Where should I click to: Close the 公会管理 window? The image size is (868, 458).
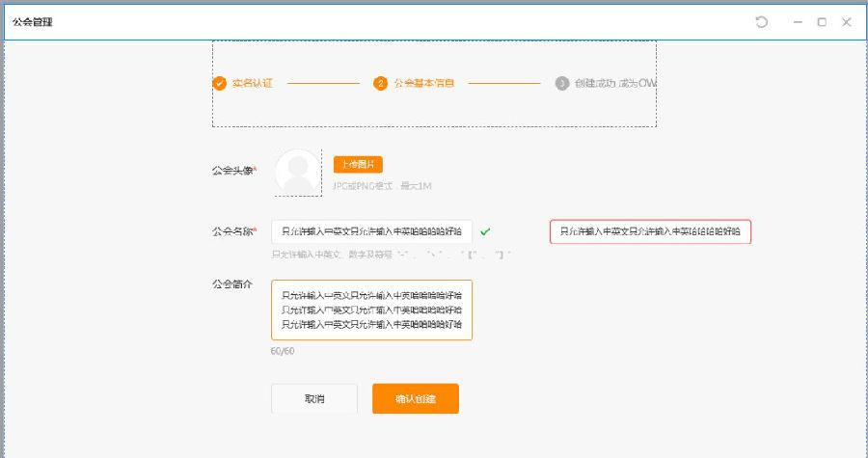pos(846,22)
